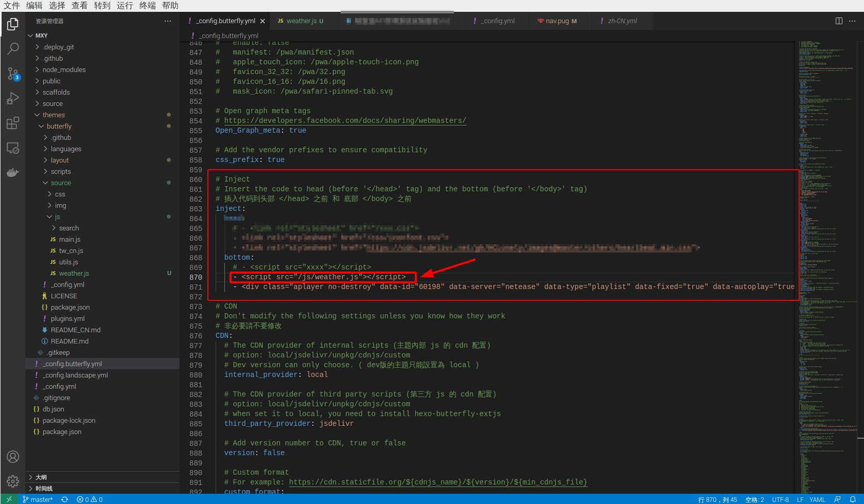Image resolution: width=864 pixels, height=504 pixels.
Task: Open the Facebook developers docs link
Action: pyautogui.click(x=345, y=120)
